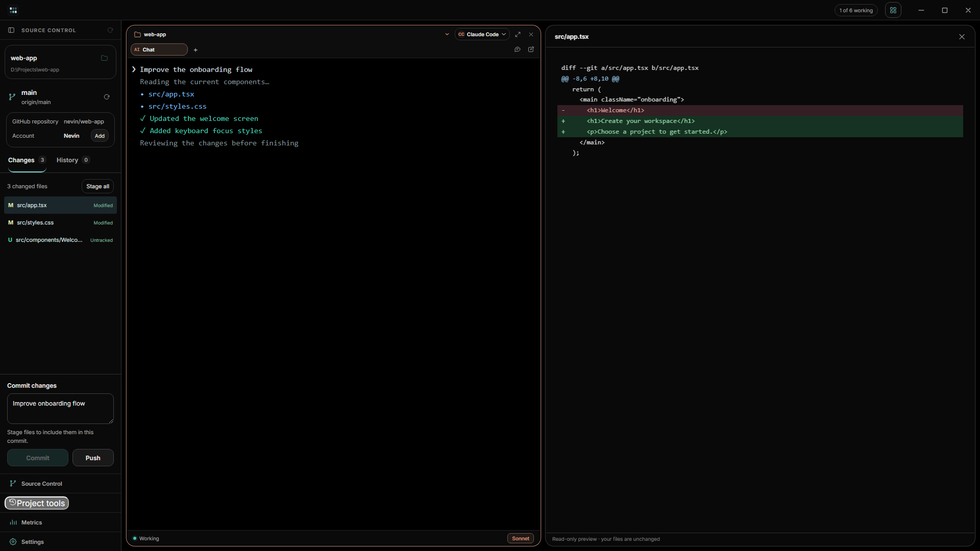This screenshot has height=551, width=980.
Task: Click Add next to Account Nevin
Action: point(100,136)
